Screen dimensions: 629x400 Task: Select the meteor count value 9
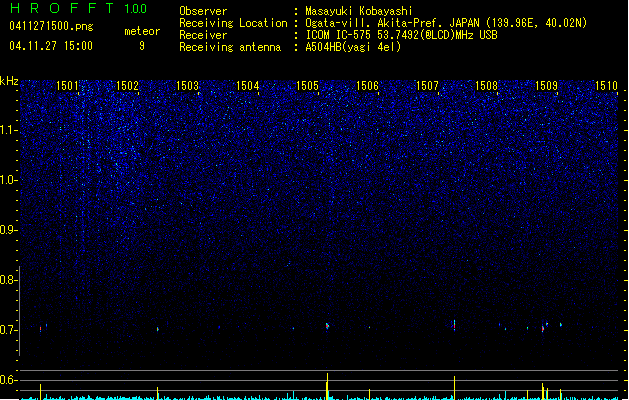pos(142,46)
